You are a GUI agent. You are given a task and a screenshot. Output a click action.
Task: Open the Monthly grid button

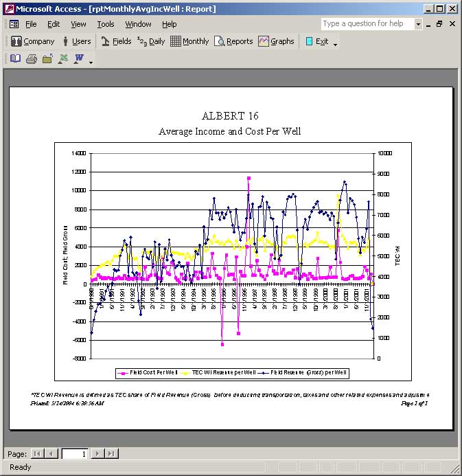189,41
